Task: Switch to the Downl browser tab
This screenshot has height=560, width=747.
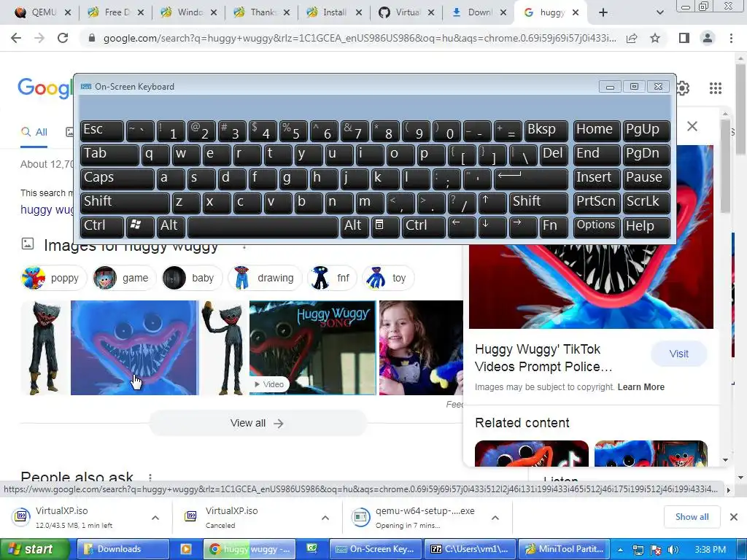Action: tap(479, 12)
